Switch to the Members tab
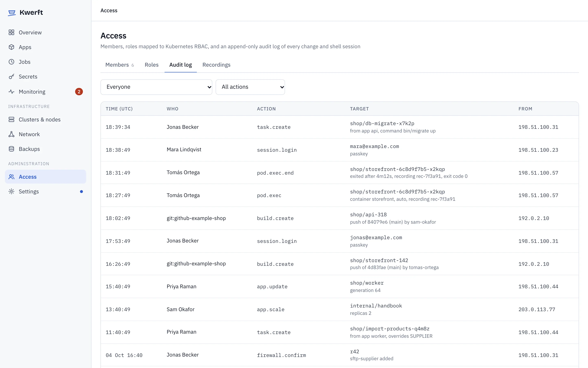This screenshot has height=368, width=588. (120, 65)
